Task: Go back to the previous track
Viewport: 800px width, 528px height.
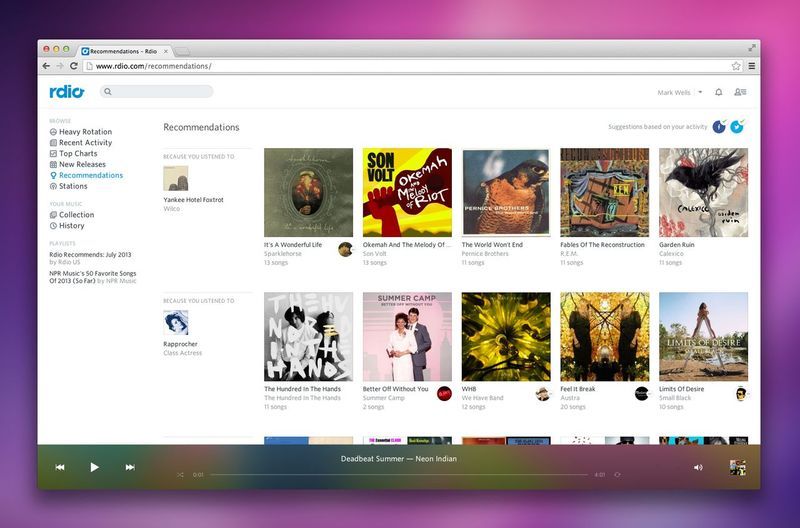Action: 60,467
